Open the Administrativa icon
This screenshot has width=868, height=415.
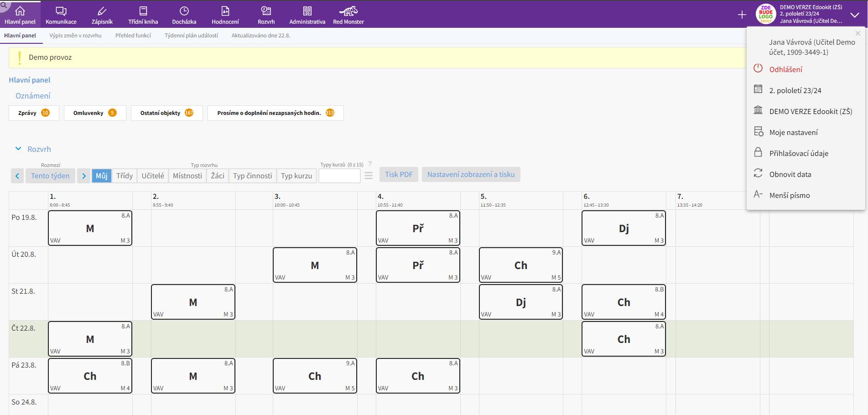click(x=307, y=11)
